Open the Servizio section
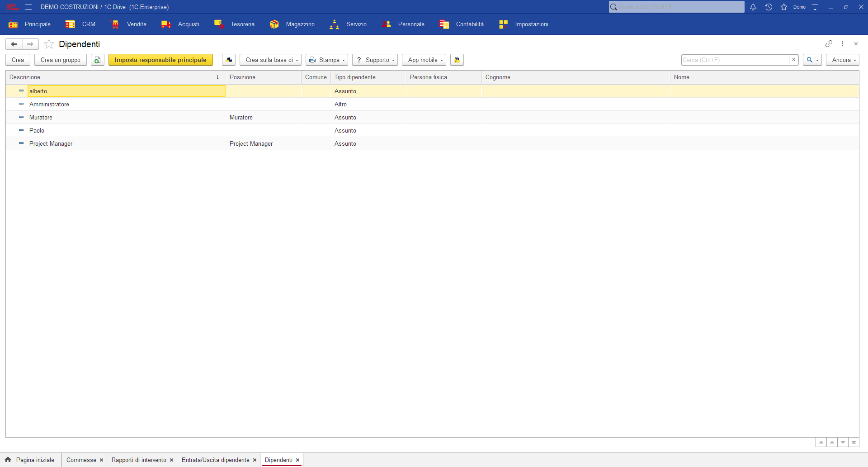The image size is (868, 467). [348, 24]
